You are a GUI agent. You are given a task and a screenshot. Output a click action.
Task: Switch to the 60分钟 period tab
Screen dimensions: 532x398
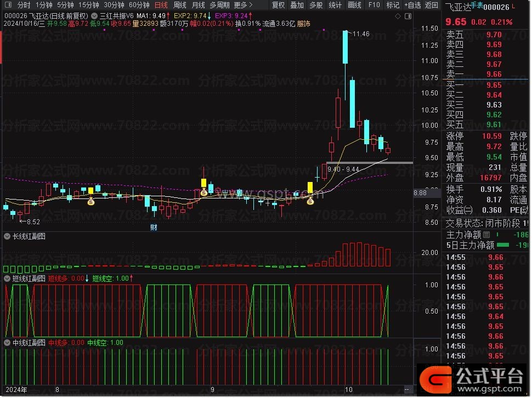[139, 5]
